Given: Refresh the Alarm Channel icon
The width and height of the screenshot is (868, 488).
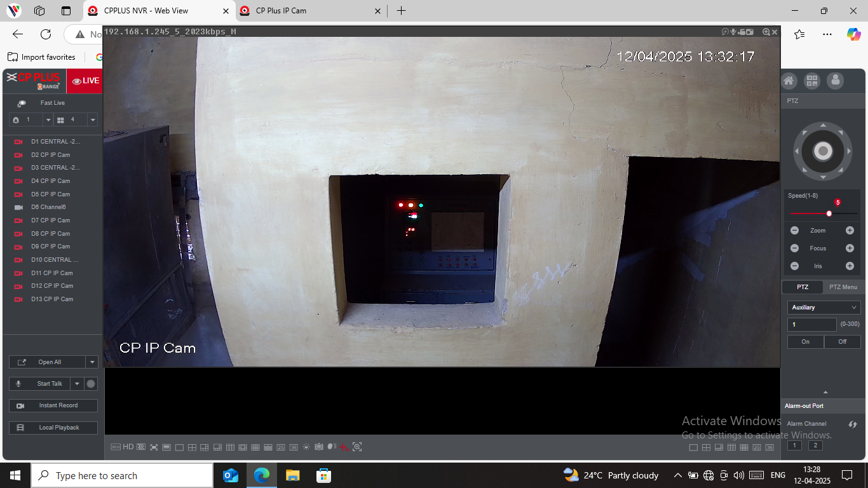Looking at the screenshot, I should click(853, 424).
